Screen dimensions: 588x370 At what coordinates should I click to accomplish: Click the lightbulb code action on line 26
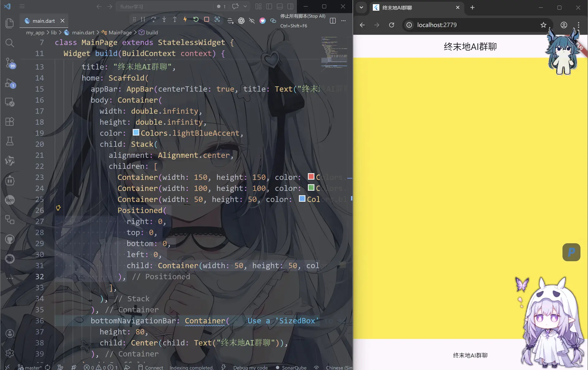pyautogui.click(x=58, y=208)
